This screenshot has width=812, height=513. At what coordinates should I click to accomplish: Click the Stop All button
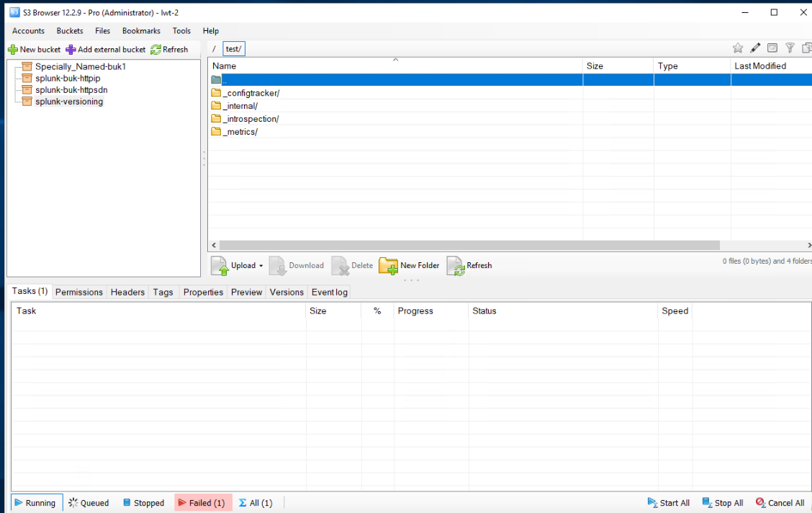pyautogui.click(x=723, y=503)
